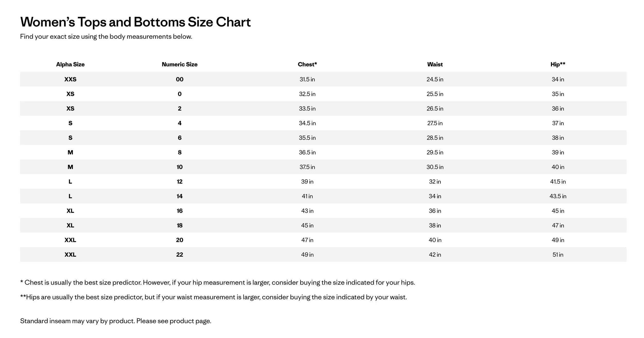
Task: Click the 27.5 in waist value
Action: (x=435, y=123)
